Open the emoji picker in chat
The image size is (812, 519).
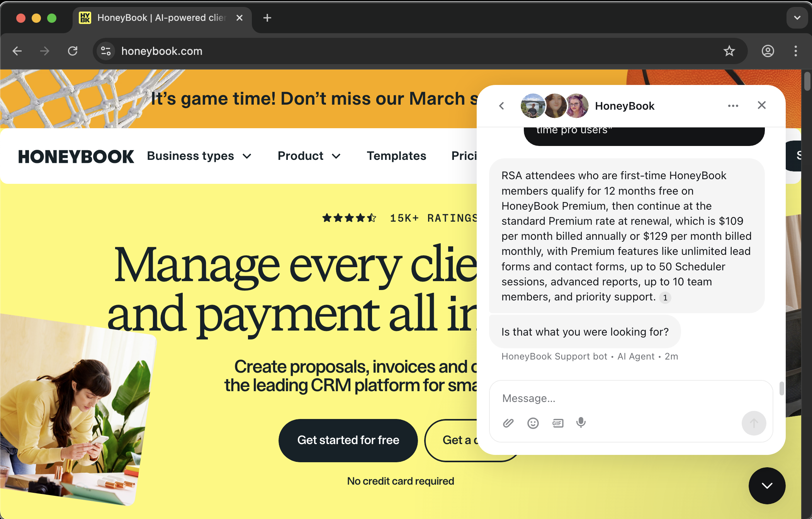(x=533, y=423)
